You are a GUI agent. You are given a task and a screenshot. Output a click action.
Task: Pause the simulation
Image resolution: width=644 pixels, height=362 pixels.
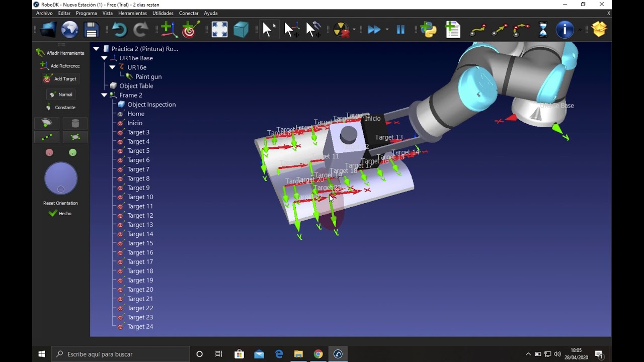click(x=400, y=30)
